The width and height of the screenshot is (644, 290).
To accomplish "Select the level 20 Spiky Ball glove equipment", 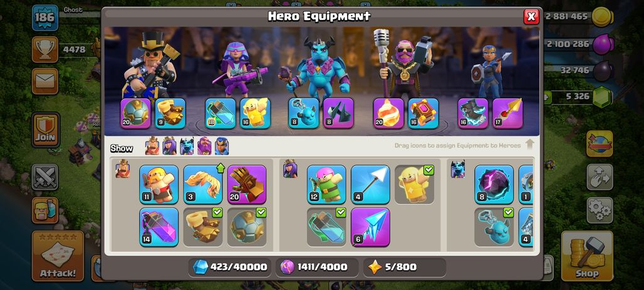I will click(247, 184).
